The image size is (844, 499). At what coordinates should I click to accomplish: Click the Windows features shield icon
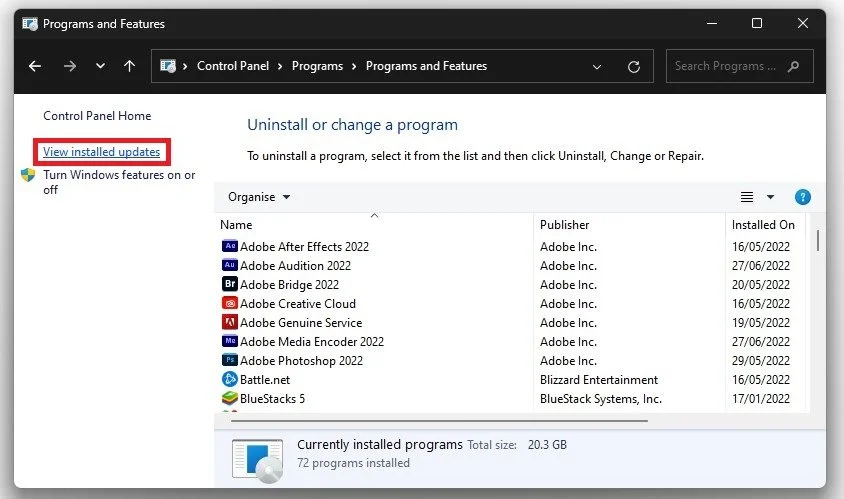[x=28, y=175]
